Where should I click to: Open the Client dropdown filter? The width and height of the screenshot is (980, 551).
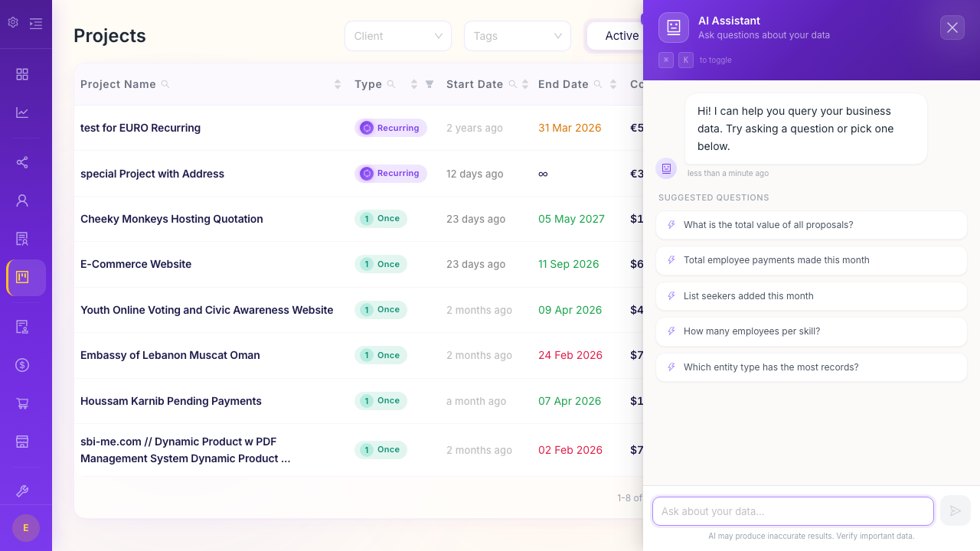[398, 35]
